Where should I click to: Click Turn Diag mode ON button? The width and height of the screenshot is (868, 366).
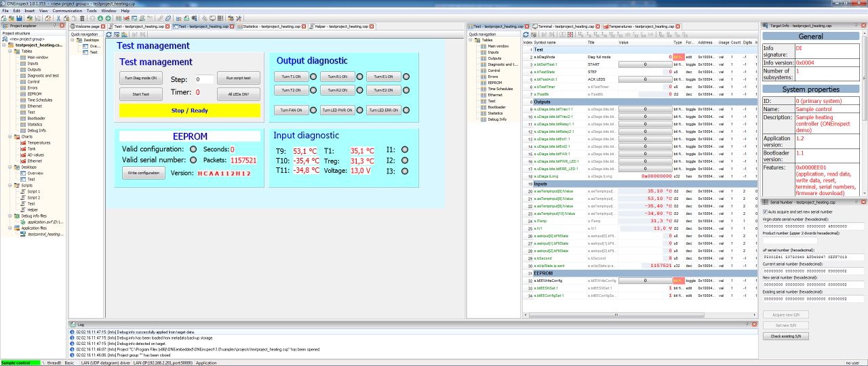pos(142,78)
